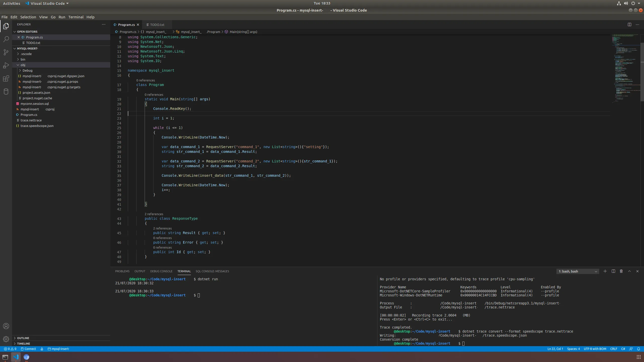This screenshot has height=362, width=644.
Task: Switch to the PROBLEMS panel tab
Action: coord(122,271)
